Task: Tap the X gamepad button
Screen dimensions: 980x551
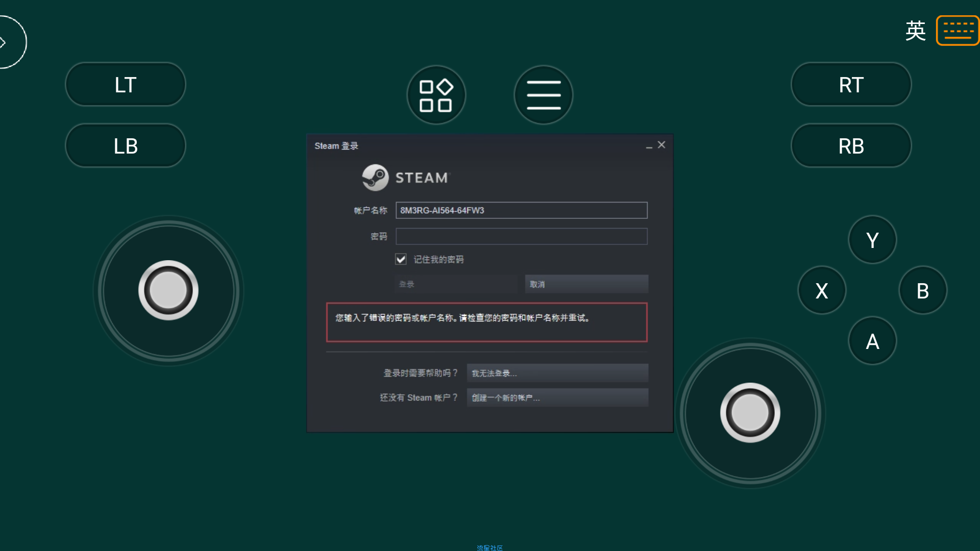Action: click(x=822, y=290)
